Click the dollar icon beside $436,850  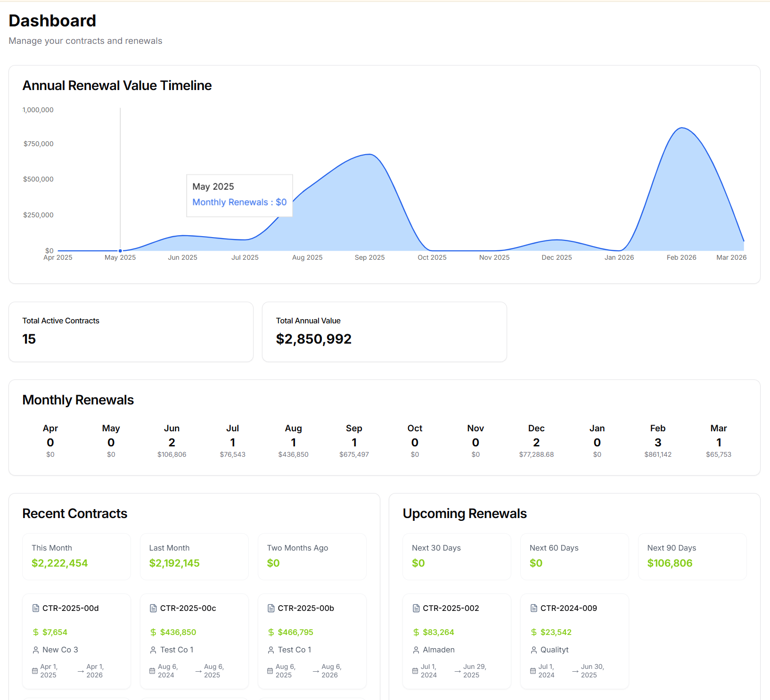click(x=152, y=632)
